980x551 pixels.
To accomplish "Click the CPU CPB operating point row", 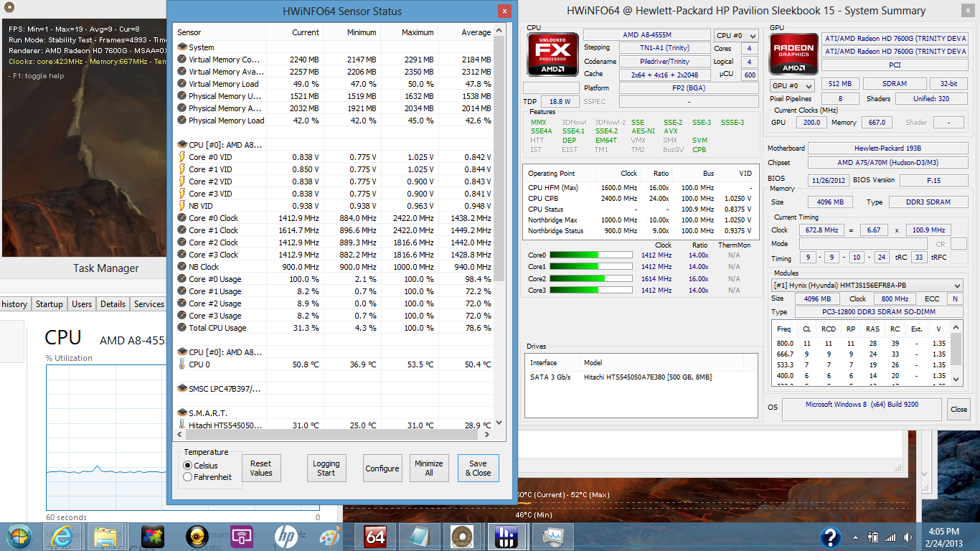I will pyautogui.click(x=641, y=199).
